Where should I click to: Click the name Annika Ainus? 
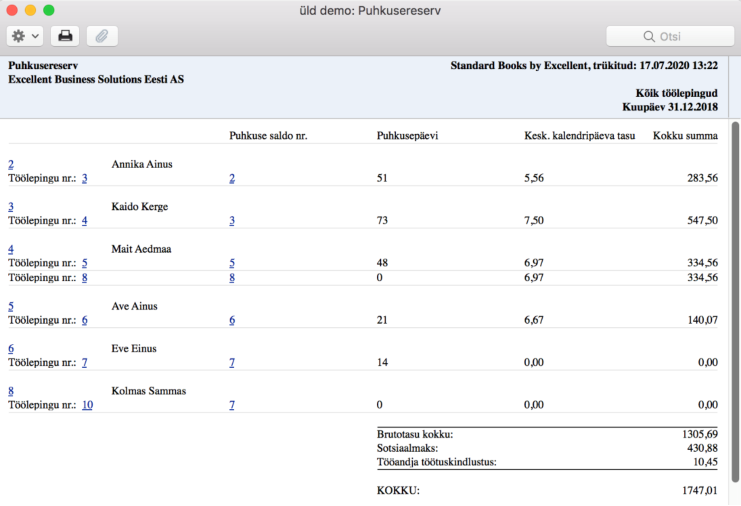pos(142,164)
